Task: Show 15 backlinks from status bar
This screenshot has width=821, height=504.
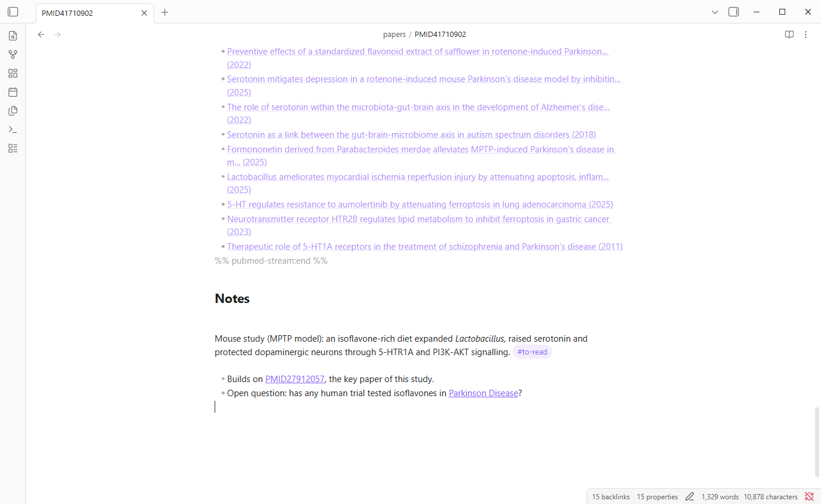Action: (610, 496)
